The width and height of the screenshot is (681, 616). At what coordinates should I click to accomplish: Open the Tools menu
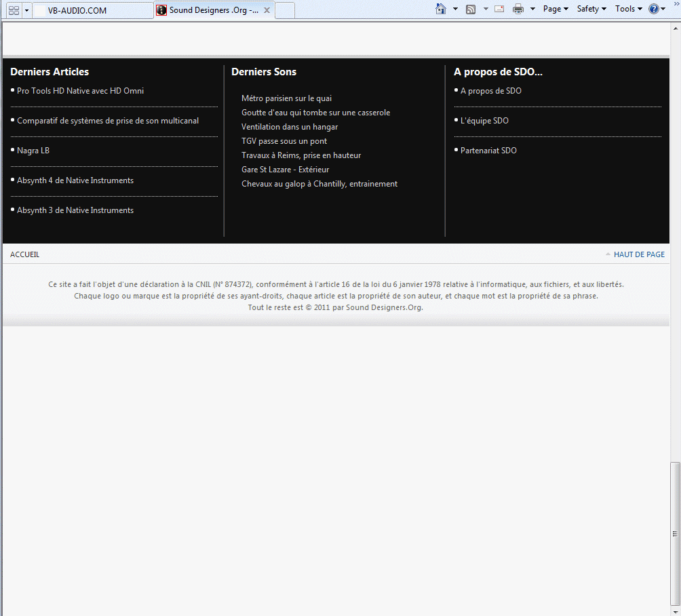(x=628, y=9)
